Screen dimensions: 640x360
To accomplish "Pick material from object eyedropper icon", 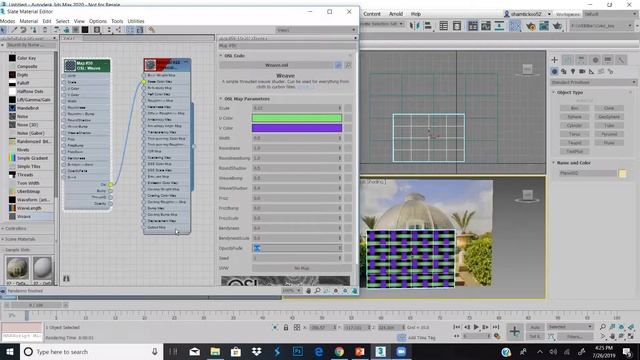I will tap(14, 30).
